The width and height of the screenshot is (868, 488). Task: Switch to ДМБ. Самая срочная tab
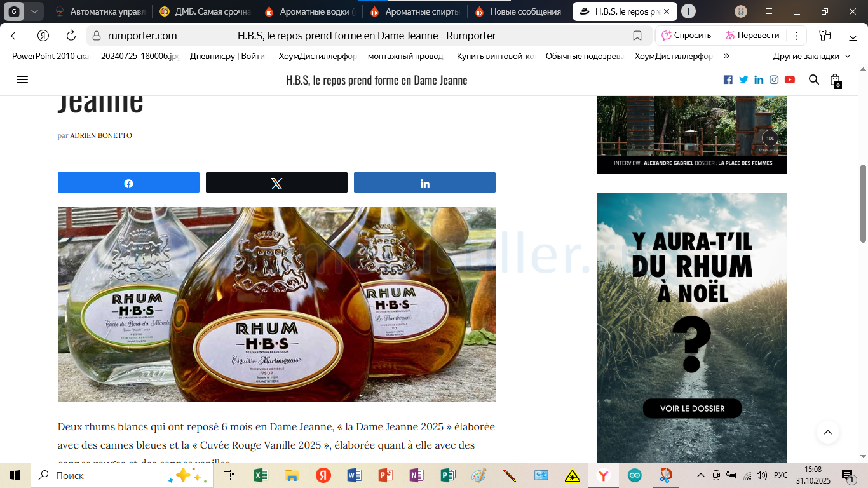(205, 11)
